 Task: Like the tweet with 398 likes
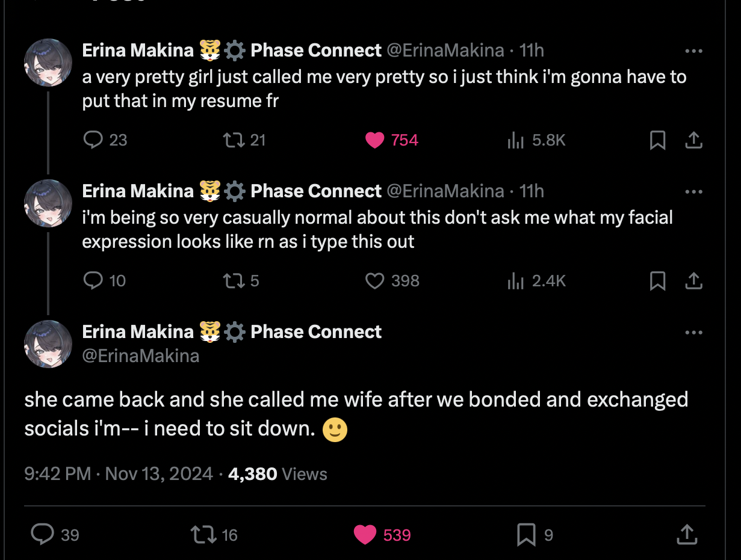point(375,281)
